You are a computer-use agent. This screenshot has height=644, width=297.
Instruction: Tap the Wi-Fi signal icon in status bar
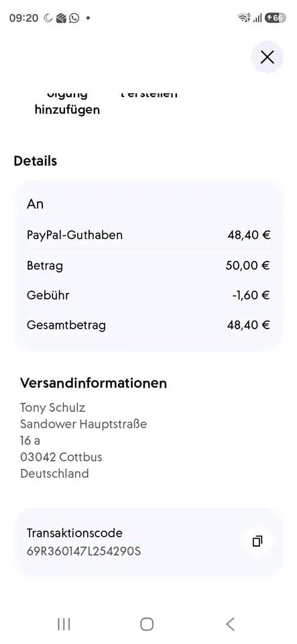[x=243, y=17]
